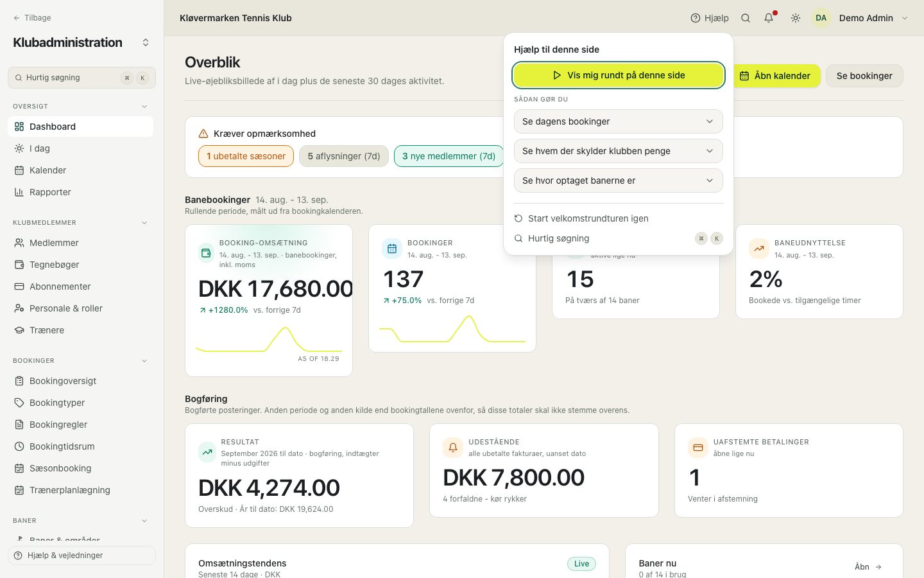Click the Baneudnyttelse trend icon
Viewport: 924px width, 578px height.
tap(759, 249)
